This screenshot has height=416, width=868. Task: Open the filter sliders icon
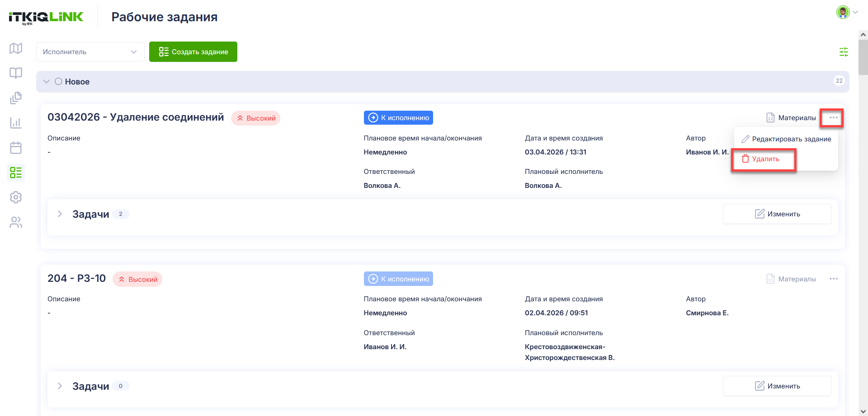tap(844, 52)
